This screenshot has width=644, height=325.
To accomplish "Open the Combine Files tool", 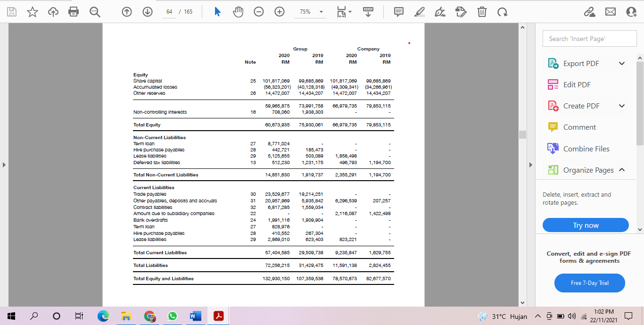I will point(578,149).
